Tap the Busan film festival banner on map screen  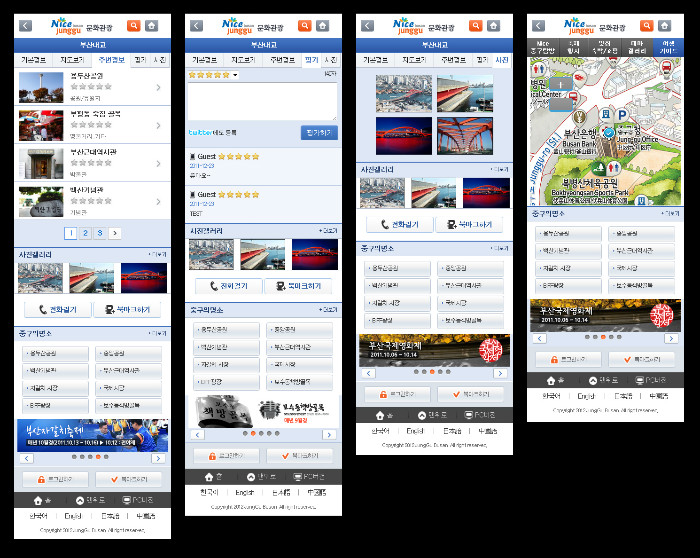coord(605,315)
